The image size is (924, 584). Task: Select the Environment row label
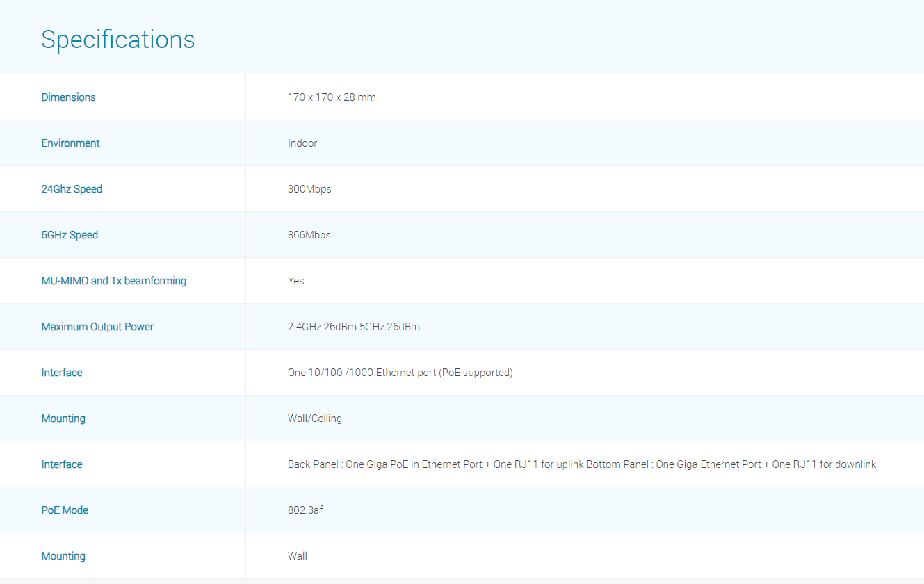(x=70, y=143)
